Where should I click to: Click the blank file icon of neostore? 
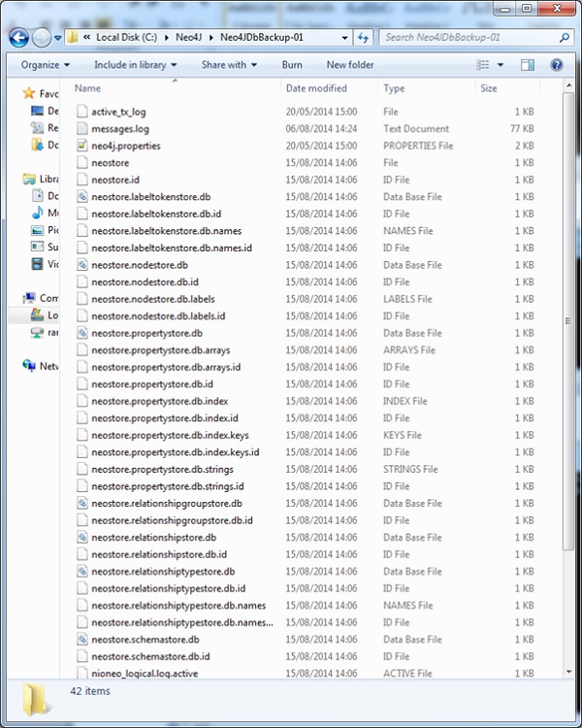pos(82,162)
